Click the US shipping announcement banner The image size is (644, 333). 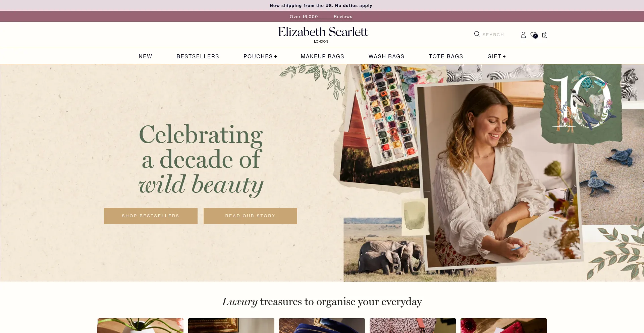(321, 5)
